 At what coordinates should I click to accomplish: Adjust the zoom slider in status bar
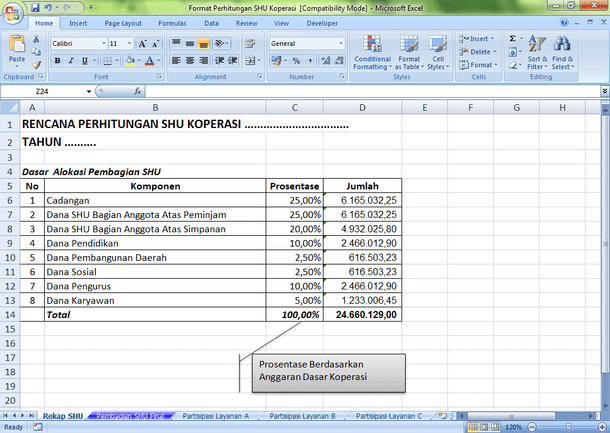click(x=568, y=427)
